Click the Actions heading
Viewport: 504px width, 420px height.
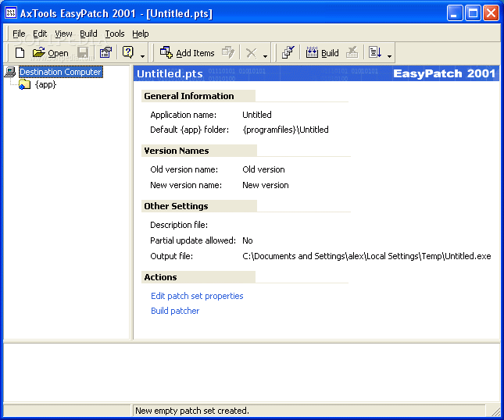pyautogui.click(x=160, y=277)
